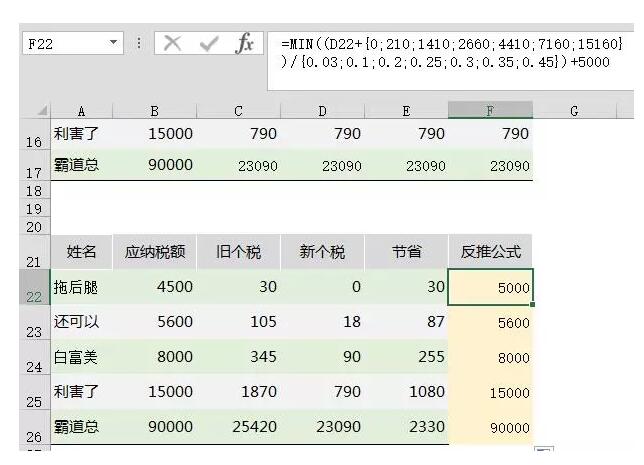Select column D header
This screenshot has width=644, height=465.
tap(322, 111)
